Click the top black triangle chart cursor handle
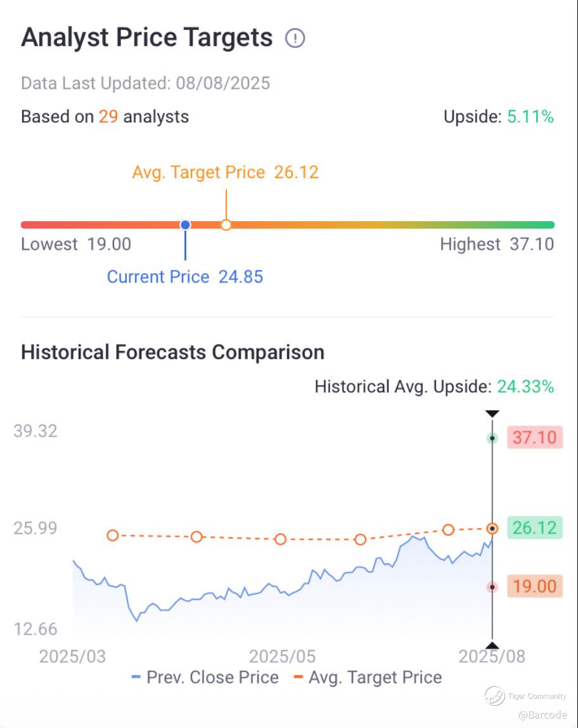This screenshot has height=728, width=578. click(x=492, y=414)
